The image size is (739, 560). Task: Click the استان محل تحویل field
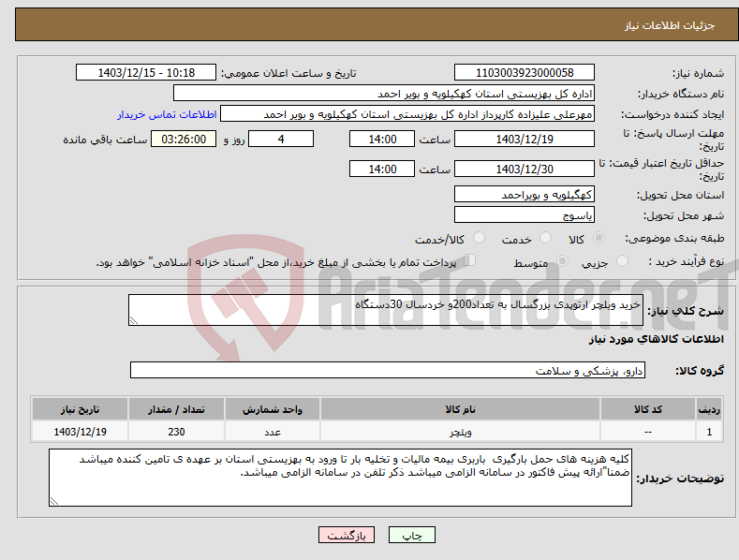pos(525,194)
